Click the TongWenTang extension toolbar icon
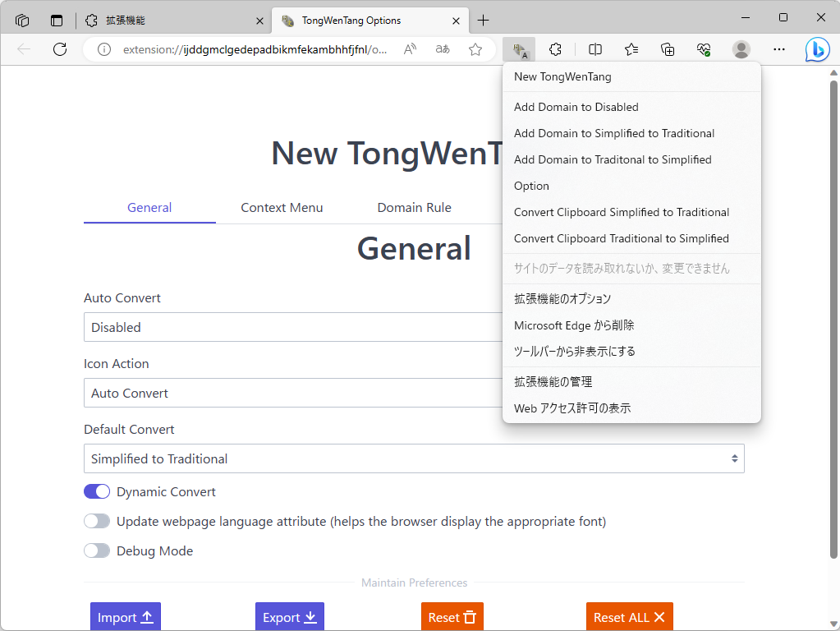This screenshot has width=840, height=631. coord(519,50)
